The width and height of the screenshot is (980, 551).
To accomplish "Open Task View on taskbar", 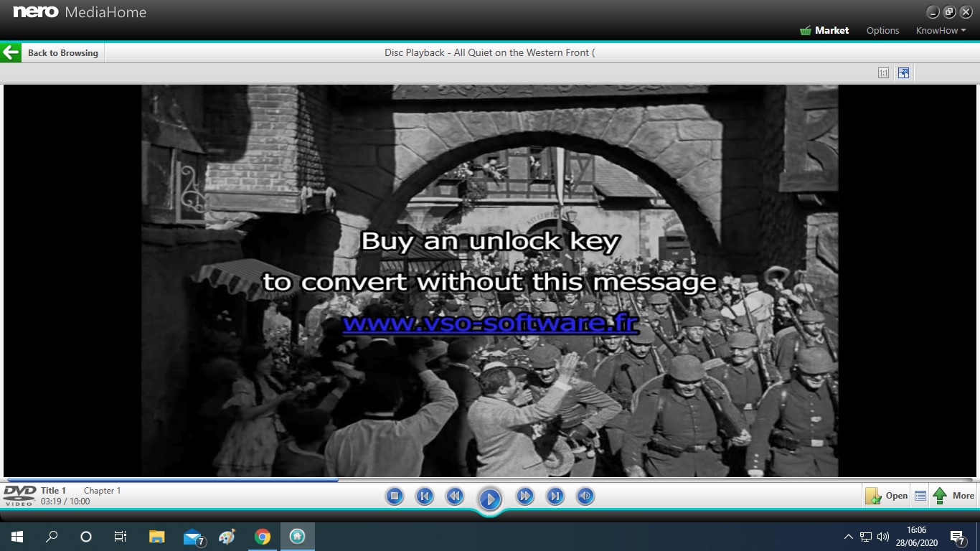I will tap(121, 536).
